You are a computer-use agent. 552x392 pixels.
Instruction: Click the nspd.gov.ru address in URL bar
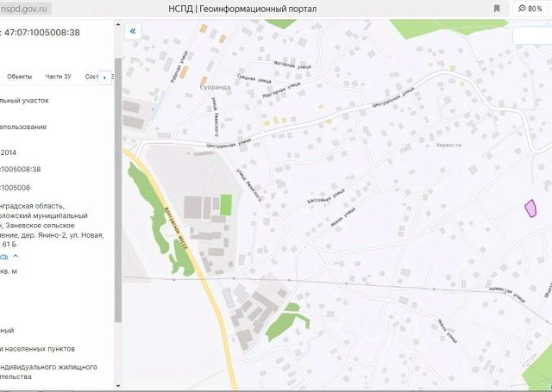24,9
